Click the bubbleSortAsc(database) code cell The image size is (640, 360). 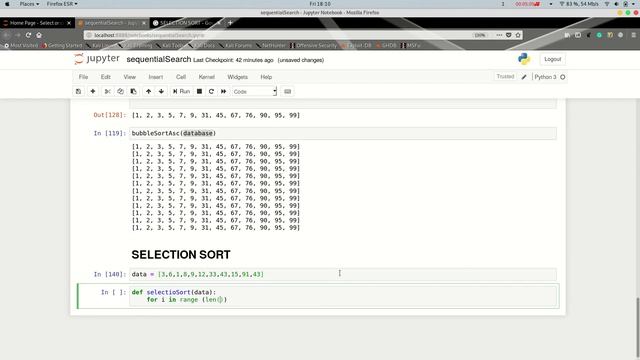tap(343, 133)
